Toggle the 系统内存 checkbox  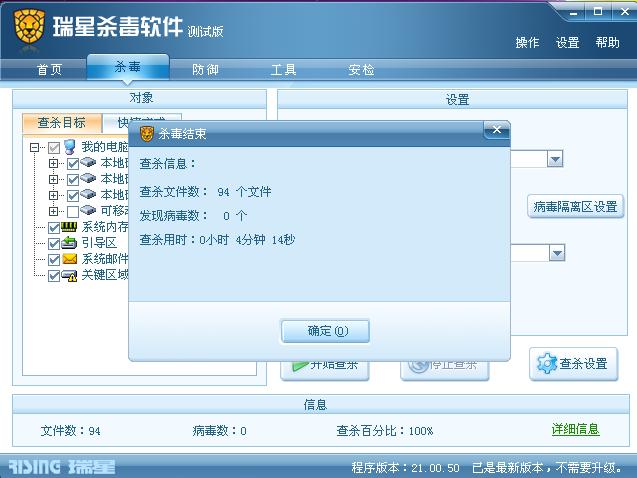[x=54, y=227]
